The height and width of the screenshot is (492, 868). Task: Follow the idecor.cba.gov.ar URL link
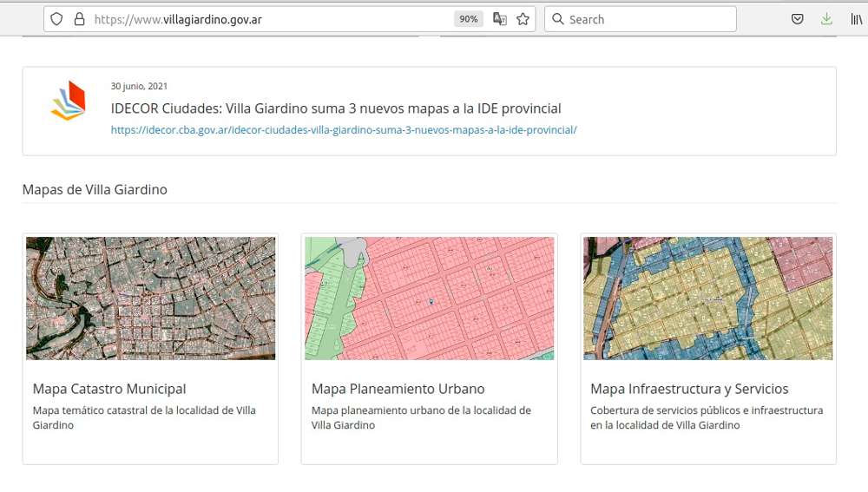point(344,130)
